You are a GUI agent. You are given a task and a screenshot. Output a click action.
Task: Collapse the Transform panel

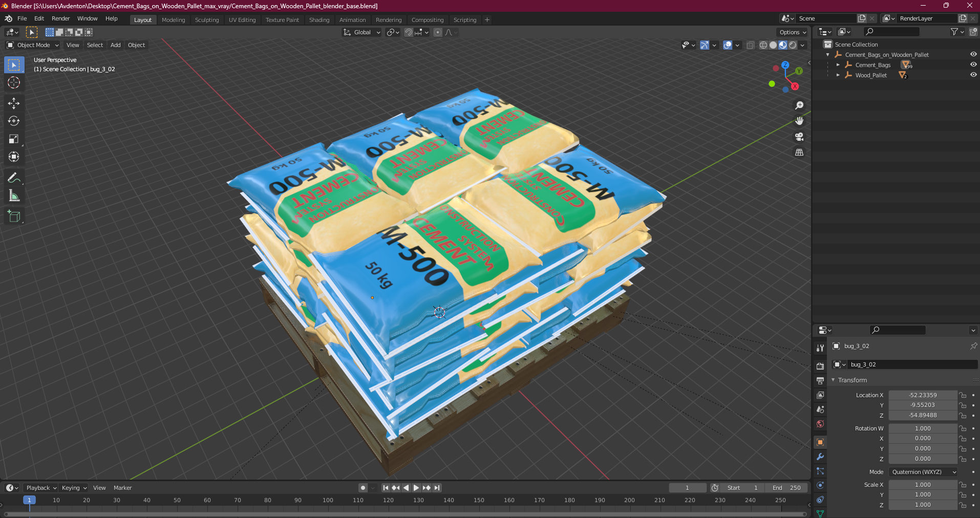pos(833,380)
